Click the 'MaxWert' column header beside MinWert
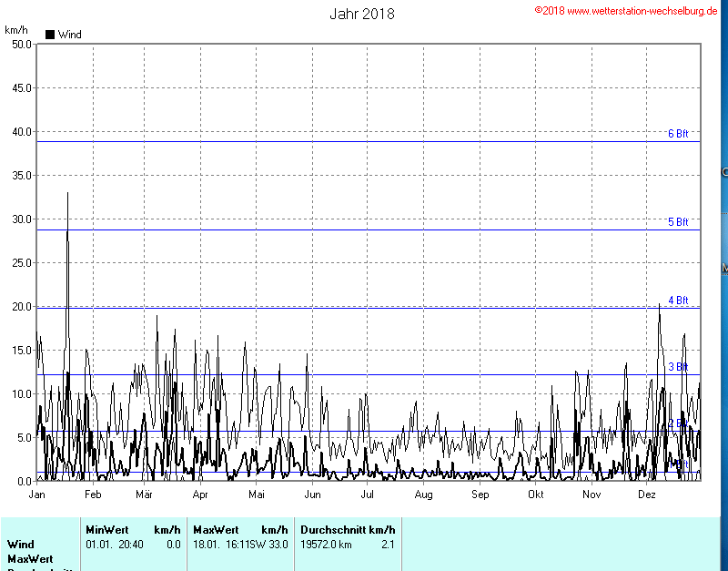Viewport: 728px width, 571px height. point(216,530)
